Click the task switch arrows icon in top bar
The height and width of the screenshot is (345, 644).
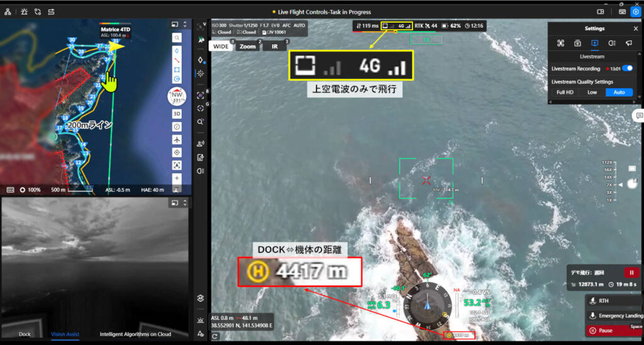pos(52,12)
